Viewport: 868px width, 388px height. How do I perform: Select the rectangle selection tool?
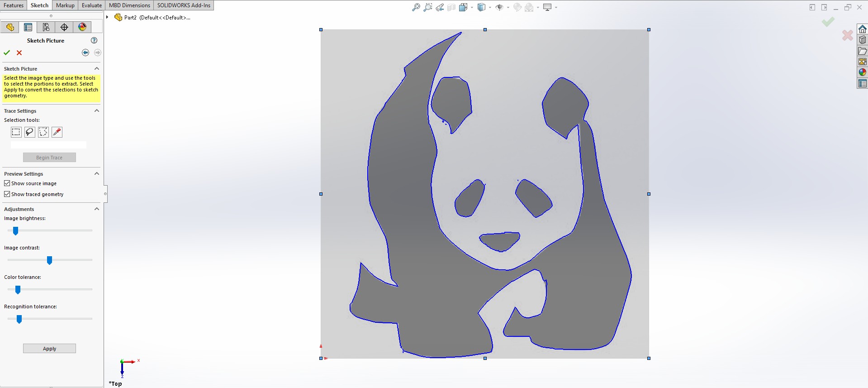click(16, 132)
